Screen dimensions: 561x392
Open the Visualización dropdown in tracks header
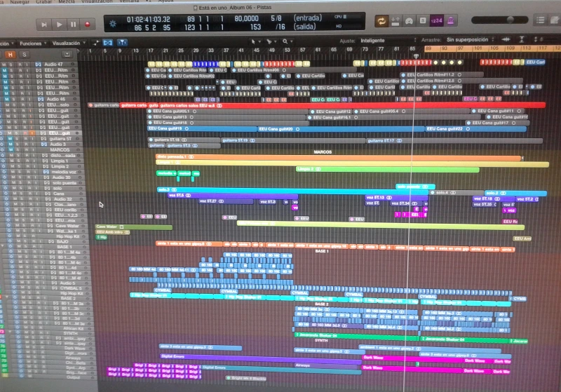(67, 43)
